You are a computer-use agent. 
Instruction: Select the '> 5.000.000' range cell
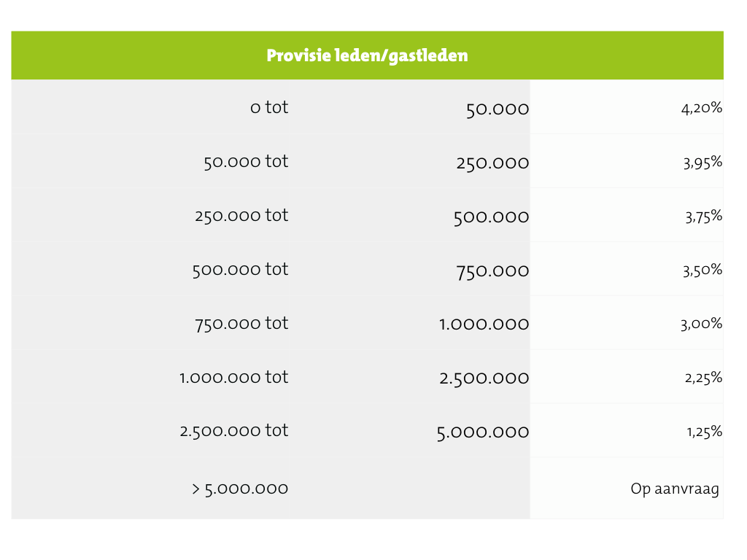[240, 489]
